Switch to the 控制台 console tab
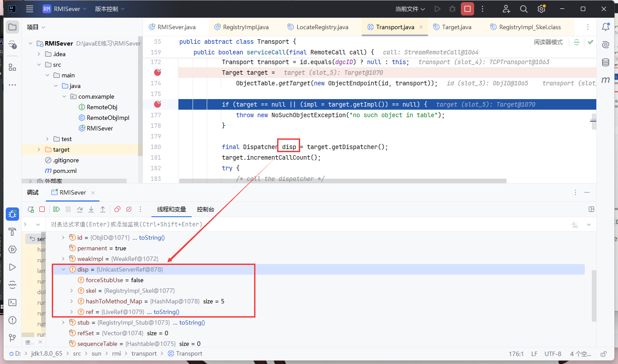The width and height of the screenshot is (618, 364). (205, 209)
